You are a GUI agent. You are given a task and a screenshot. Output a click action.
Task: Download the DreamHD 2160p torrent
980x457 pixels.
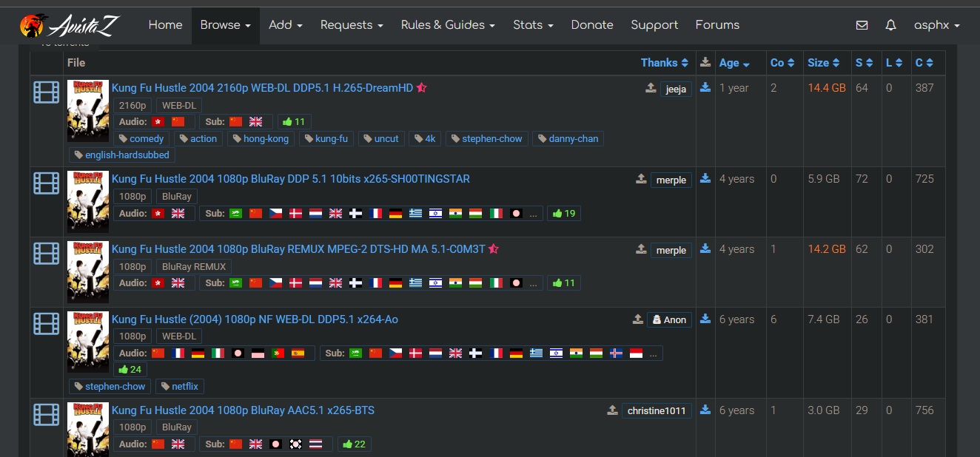pyautogui.click(x=705, y=87)
